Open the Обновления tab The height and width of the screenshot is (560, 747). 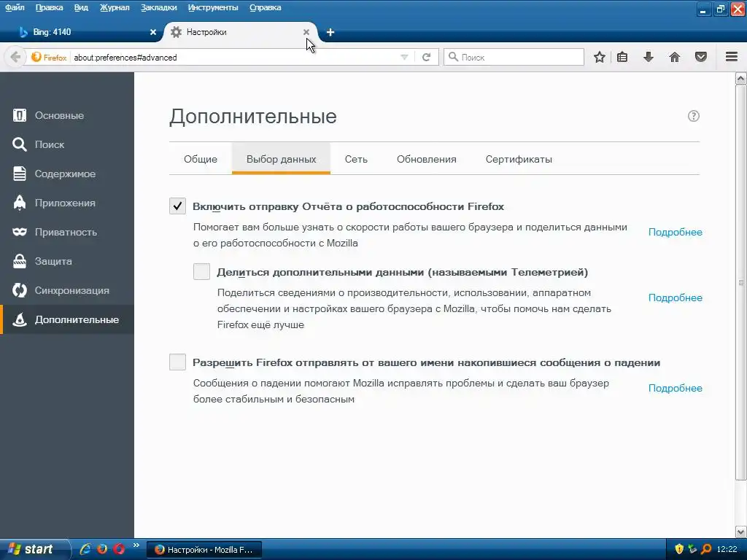426,159
